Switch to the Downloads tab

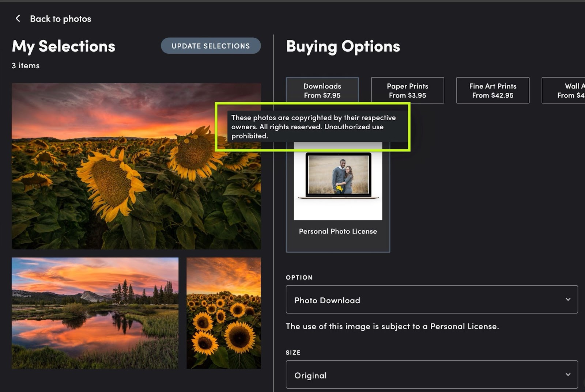[322, 90]
